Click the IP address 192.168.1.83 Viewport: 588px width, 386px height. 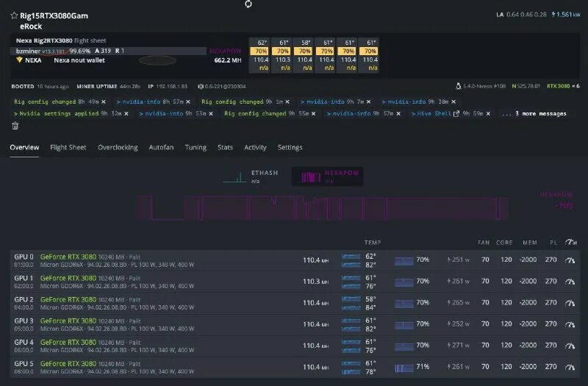point(172,87)
